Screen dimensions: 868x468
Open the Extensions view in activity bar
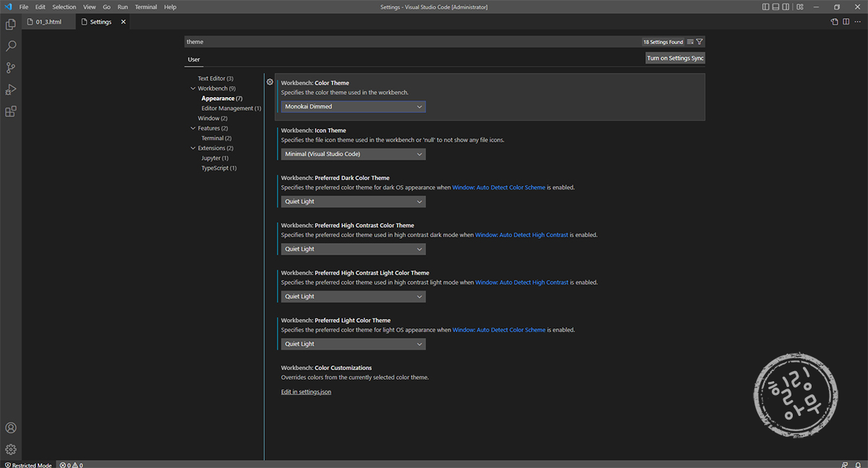pyautogui.click(x=11, y=111)
